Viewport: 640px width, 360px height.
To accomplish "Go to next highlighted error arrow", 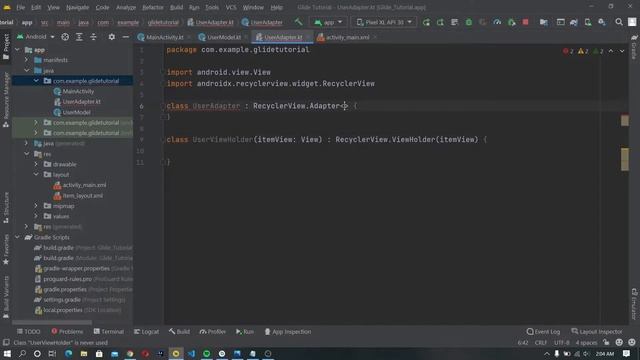I will (x=622, y=51).
